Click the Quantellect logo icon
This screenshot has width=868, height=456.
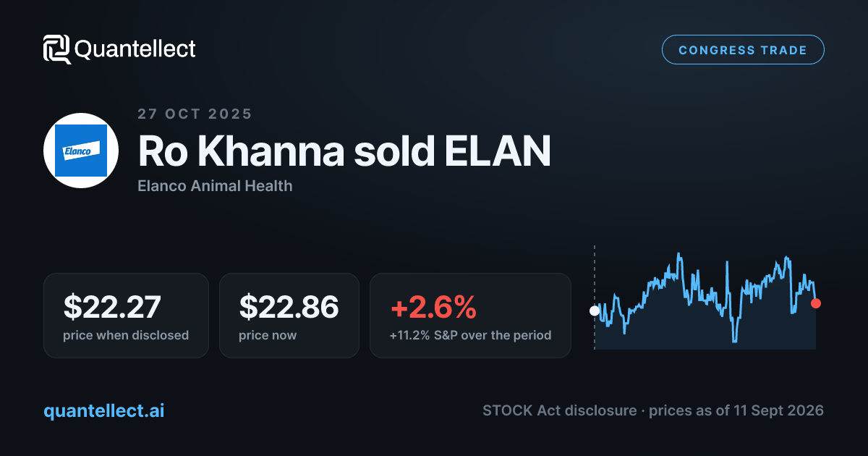click(x=57, y=49)
